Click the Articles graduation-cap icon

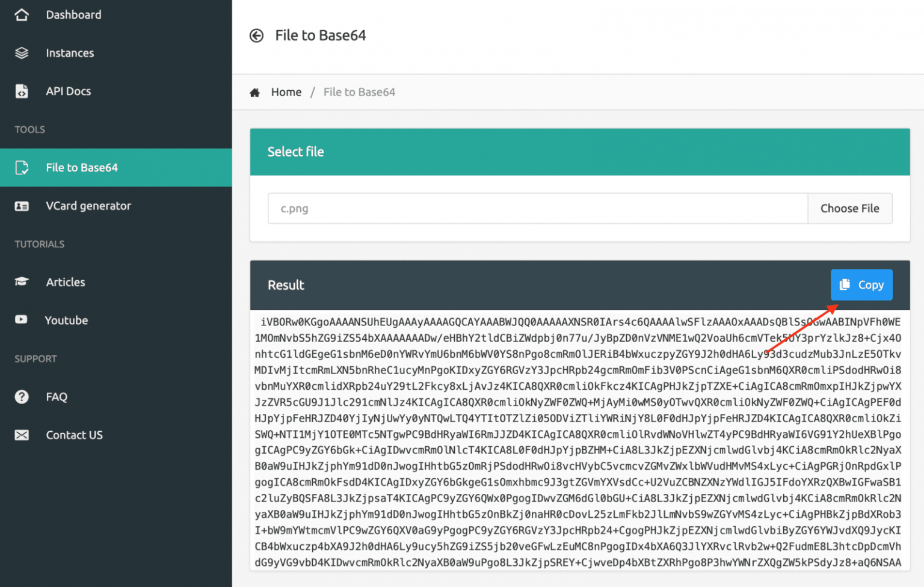click(x=22, y=282)
